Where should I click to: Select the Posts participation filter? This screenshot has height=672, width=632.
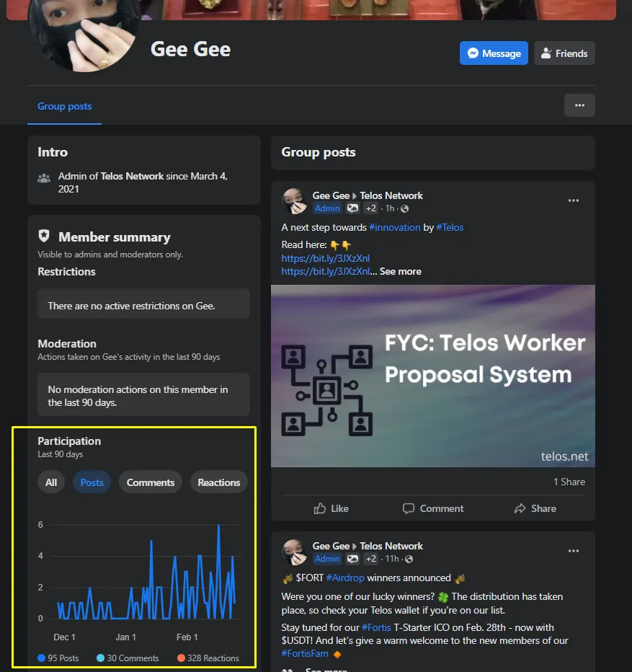click(92, 482)
